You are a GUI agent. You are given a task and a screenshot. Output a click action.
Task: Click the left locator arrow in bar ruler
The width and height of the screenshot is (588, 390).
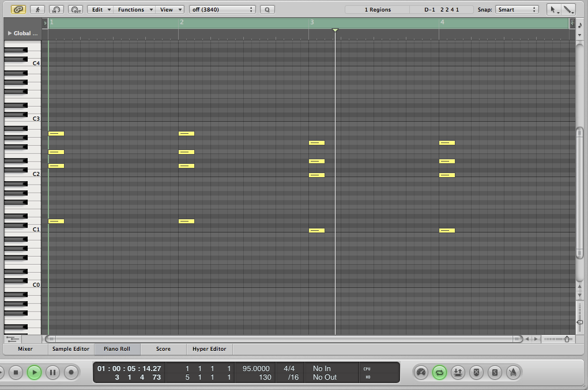[45, 23]
